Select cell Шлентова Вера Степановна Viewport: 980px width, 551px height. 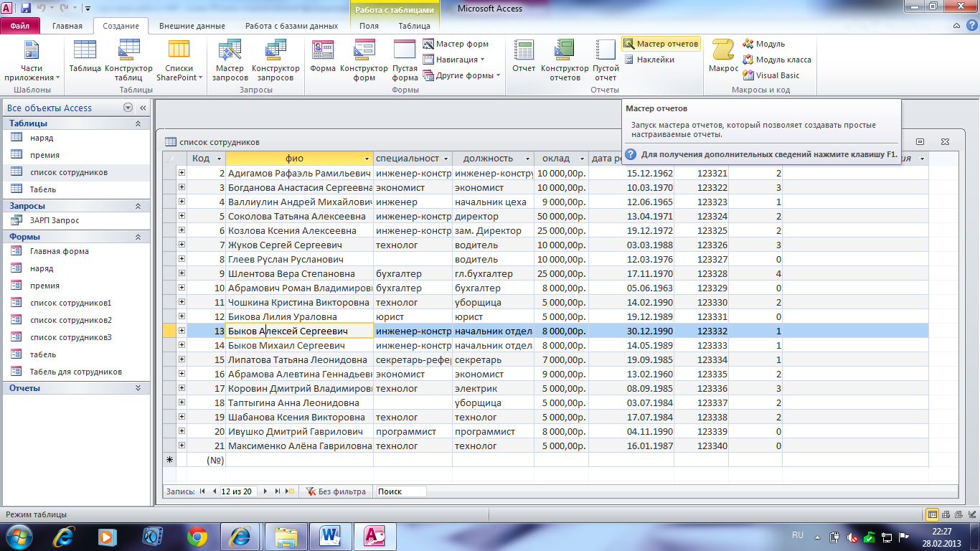(299, 273)
